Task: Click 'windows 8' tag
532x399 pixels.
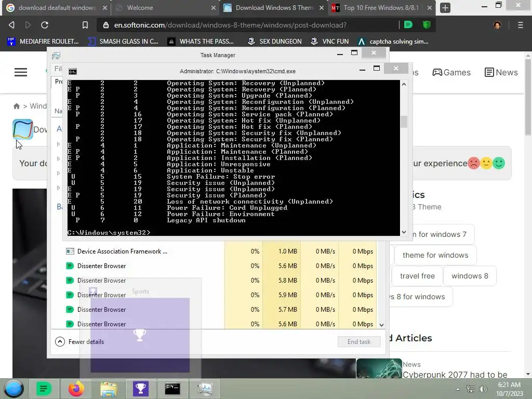Action: pos(470,276)
